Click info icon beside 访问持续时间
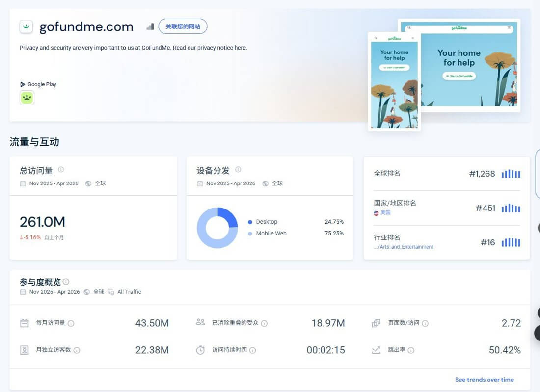Image resolution: width=540 pixels, height=392 pixels. pos(252,350)
